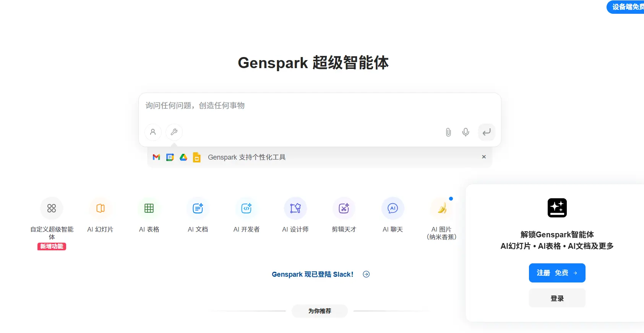Image resolution: width=644 pixels, height=333 pixels.
Task: Click the AI幻灯片 • AI表格 • AI文档及更多 text
Action: point(557,246)
